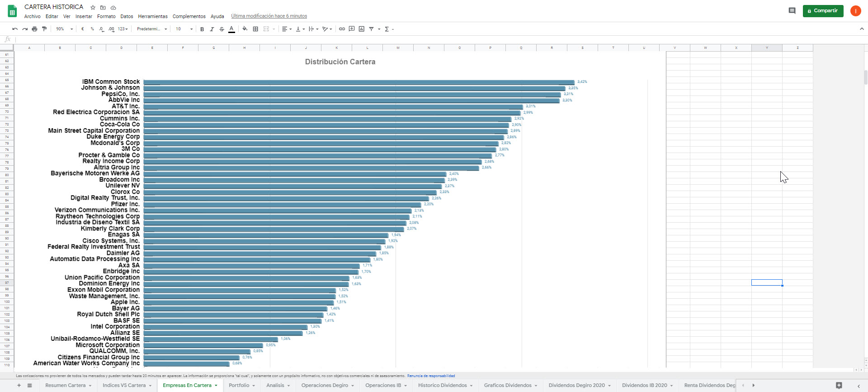Viewport: 868px width, 392px height.
Task: Open the Formato menu
Action: coord(106,16)
